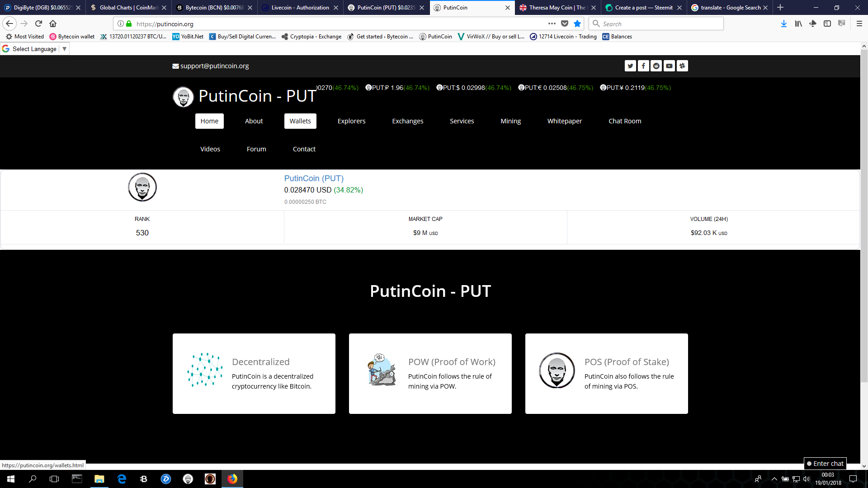Open the Firefox Downloads icon
Viewport: 868px width, 488px height.
tap(784, 23)
